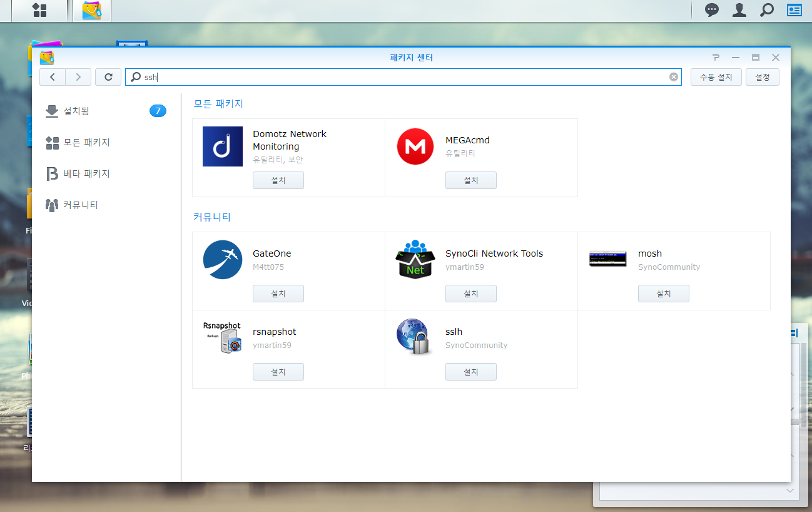
Task: Click the 수동 설치 manual install button
Action: [716, 77]
